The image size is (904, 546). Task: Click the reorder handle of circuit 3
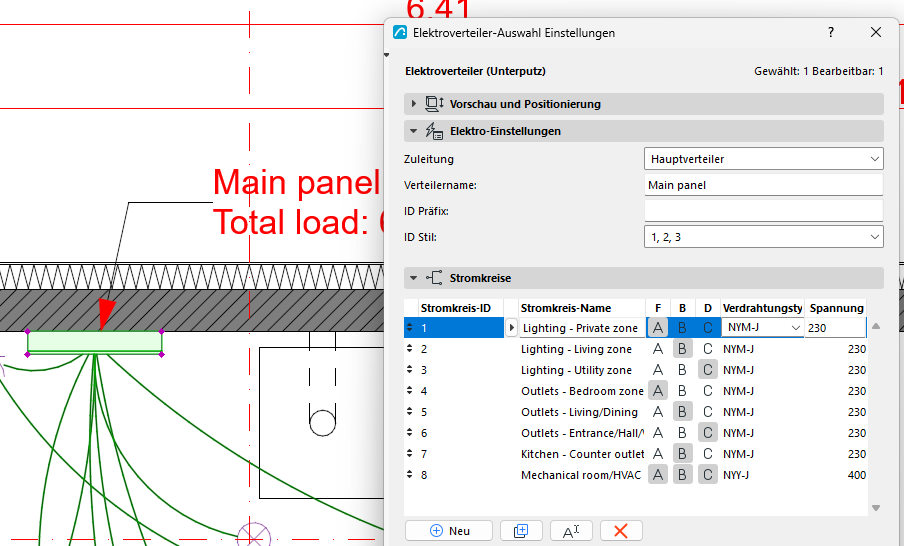409,369
